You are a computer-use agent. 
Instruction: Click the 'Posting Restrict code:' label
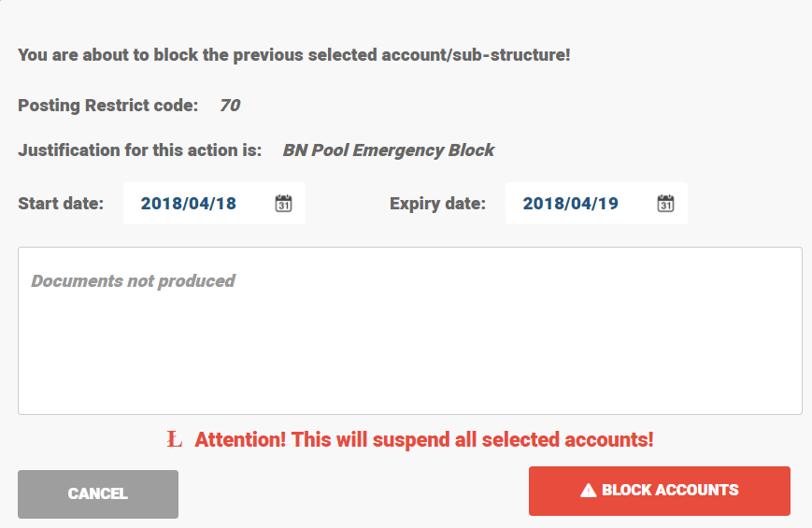pos(108,106)
